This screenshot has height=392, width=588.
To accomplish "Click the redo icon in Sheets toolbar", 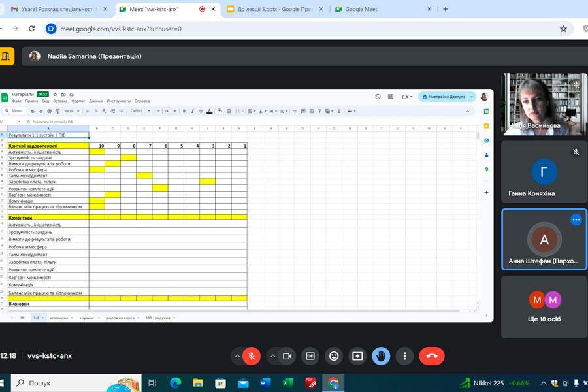I will pyautogui.click(x=41, y=111).
